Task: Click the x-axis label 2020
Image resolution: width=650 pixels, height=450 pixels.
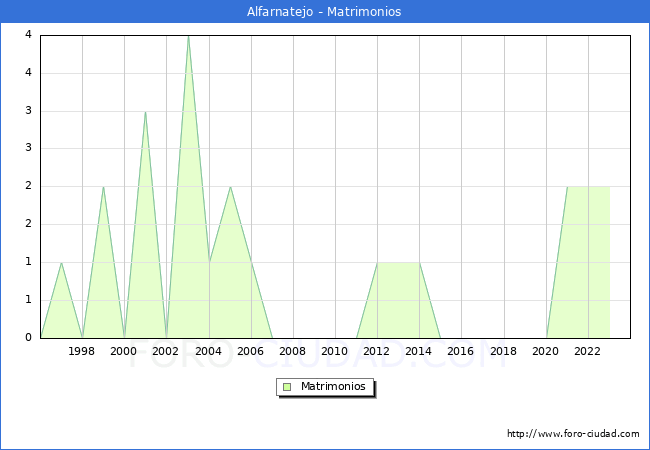Action: (546, 351)
